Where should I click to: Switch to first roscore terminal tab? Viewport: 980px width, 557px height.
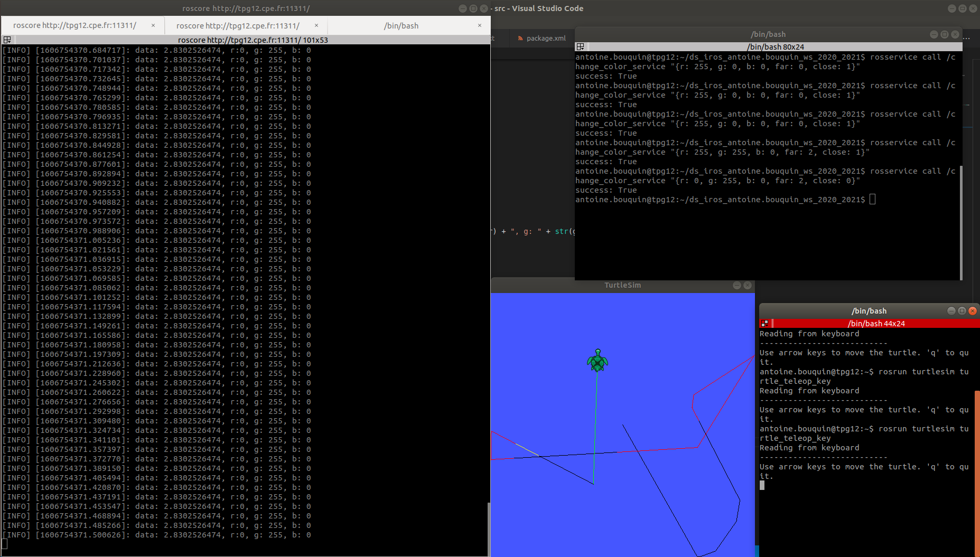pos(74,25)
